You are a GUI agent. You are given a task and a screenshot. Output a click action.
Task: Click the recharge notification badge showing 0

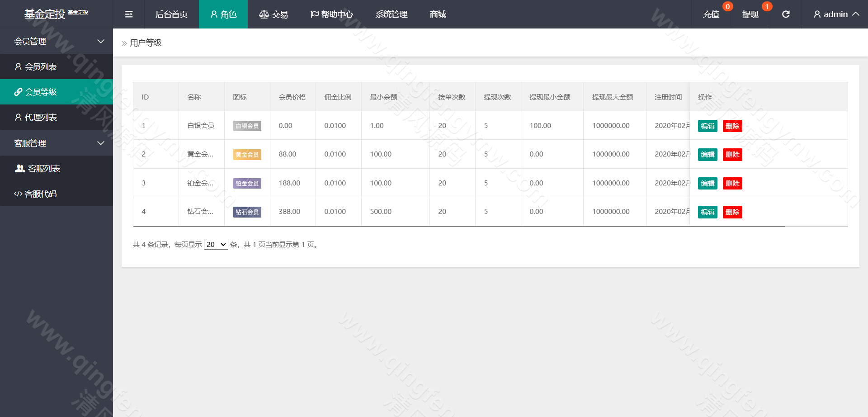click(727, 6)
